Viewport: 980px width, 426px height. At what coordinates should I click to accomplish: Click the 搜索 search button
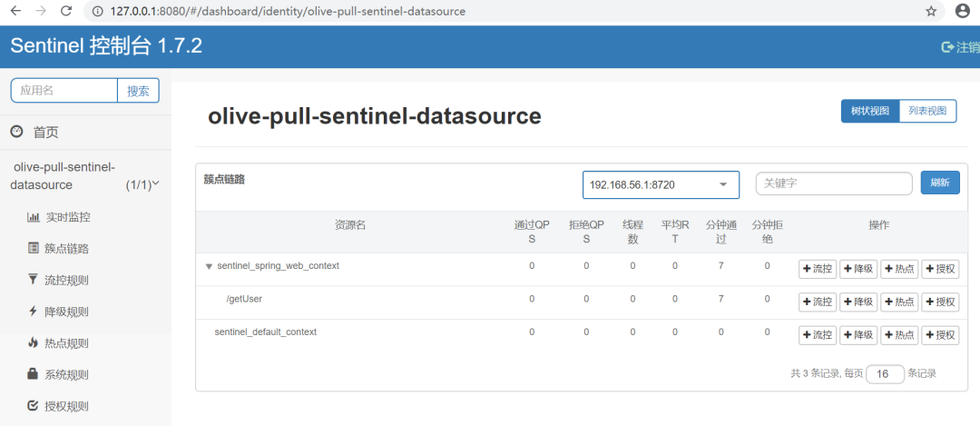pyautogui.click(x=138, y=91)
